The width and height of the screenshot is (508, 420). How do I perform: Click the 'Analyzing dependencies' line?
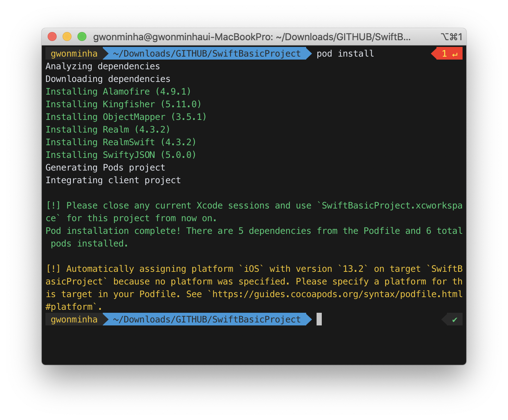[103, 66]
